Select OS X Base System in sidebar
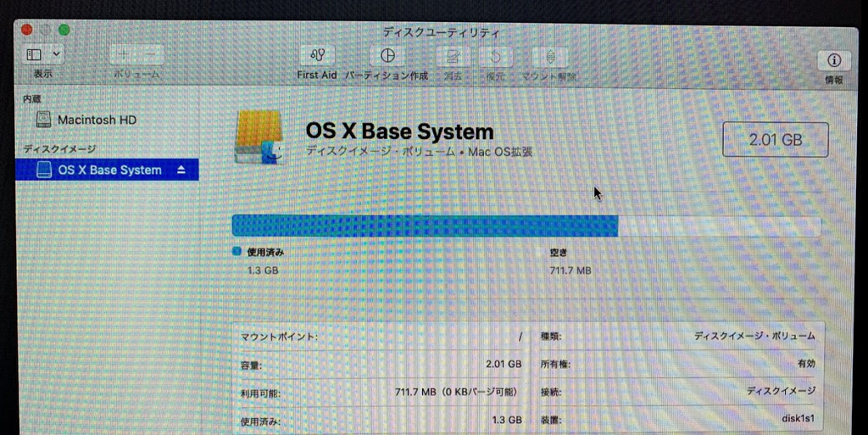The image size is (868, 435). (x=106, y=170)
